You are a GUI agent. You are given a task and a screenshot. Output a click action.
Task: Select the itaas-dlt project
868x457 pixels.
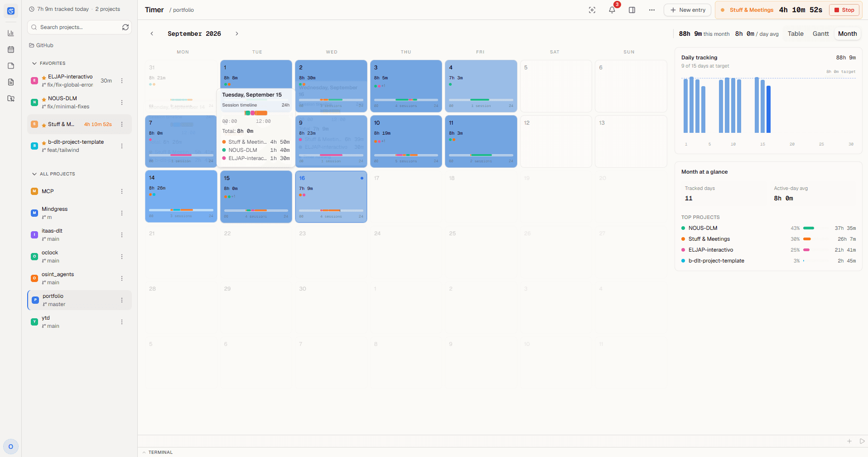coord(80,235)
